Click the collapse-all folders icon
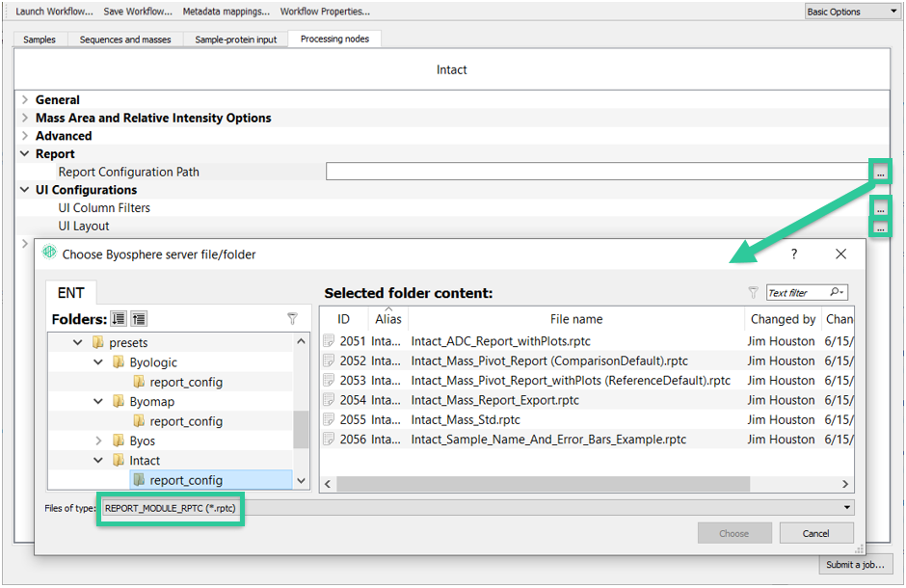 139,319
